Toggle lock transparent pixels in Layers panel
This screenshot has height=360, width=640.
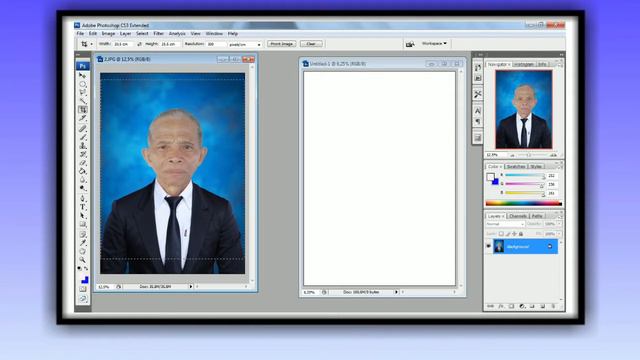[501, 234]
